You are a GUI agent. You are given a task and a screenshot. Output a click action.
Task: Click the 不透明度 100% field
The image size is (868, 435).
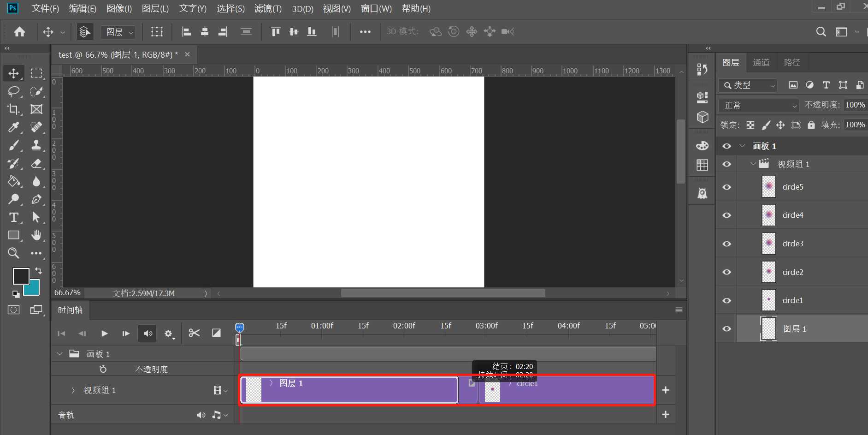pos(855,105)
